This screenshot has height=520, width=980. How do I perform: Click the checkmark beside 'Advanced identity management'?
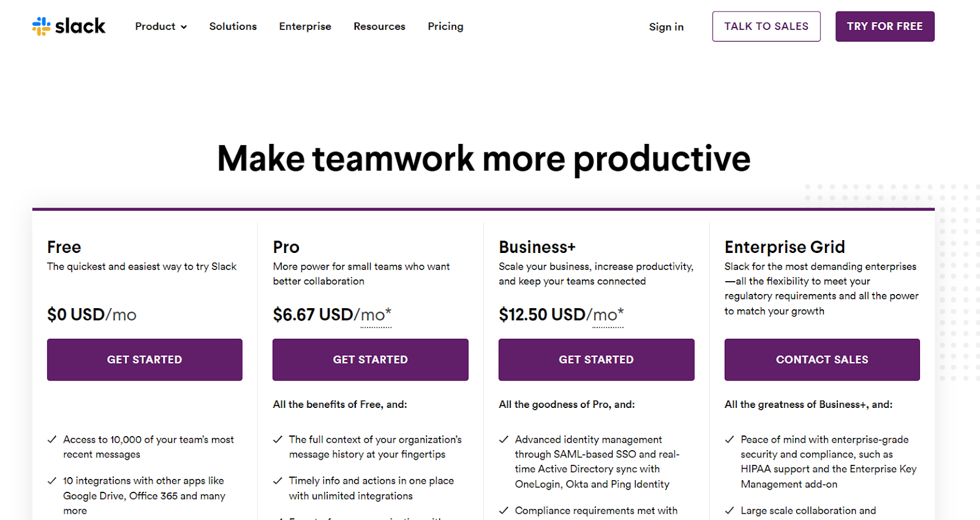pos(503,439)
